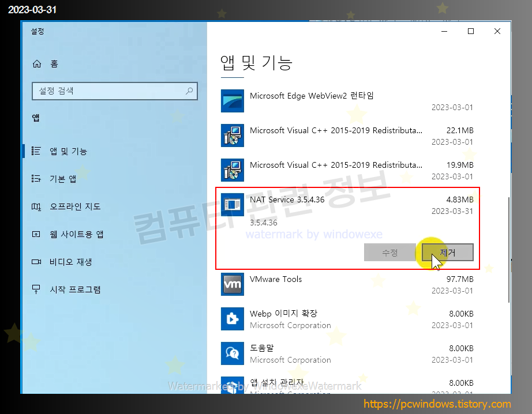This screenshot has height=414, width=532.
Task: Select Visual C++ Redistributable 22.1MB entry
Action: pos(347,136)
